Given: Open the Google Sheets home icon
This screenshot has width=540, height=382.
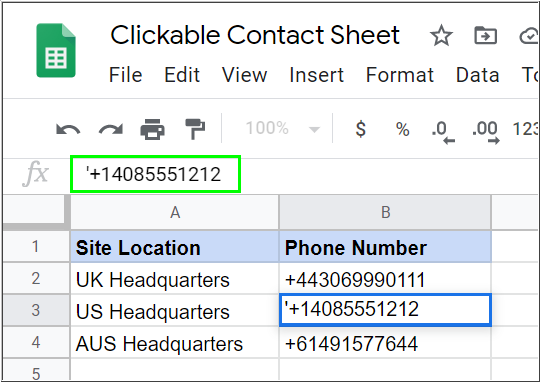Looking at the screenshot, I should [56, 50].
